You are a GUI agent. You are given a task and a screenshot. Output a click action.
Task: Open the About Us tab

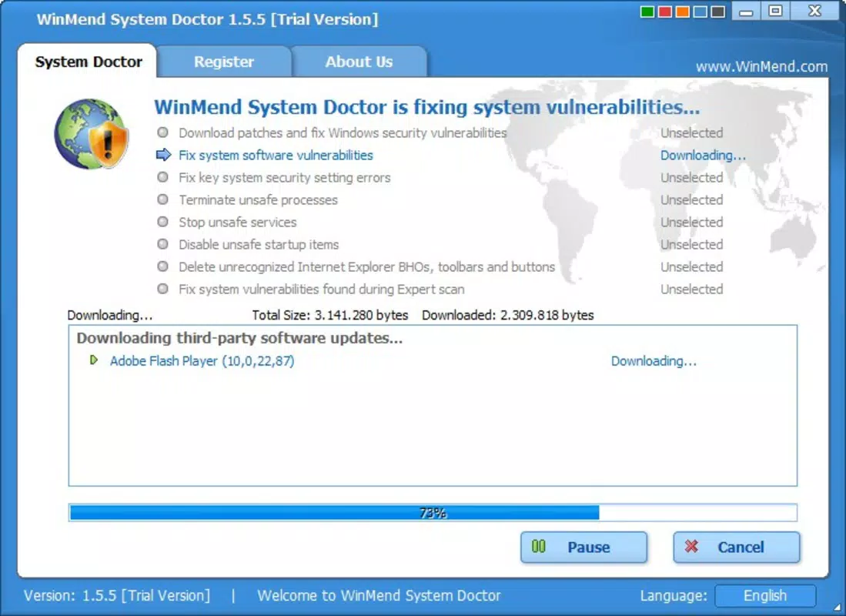point(359,62)
